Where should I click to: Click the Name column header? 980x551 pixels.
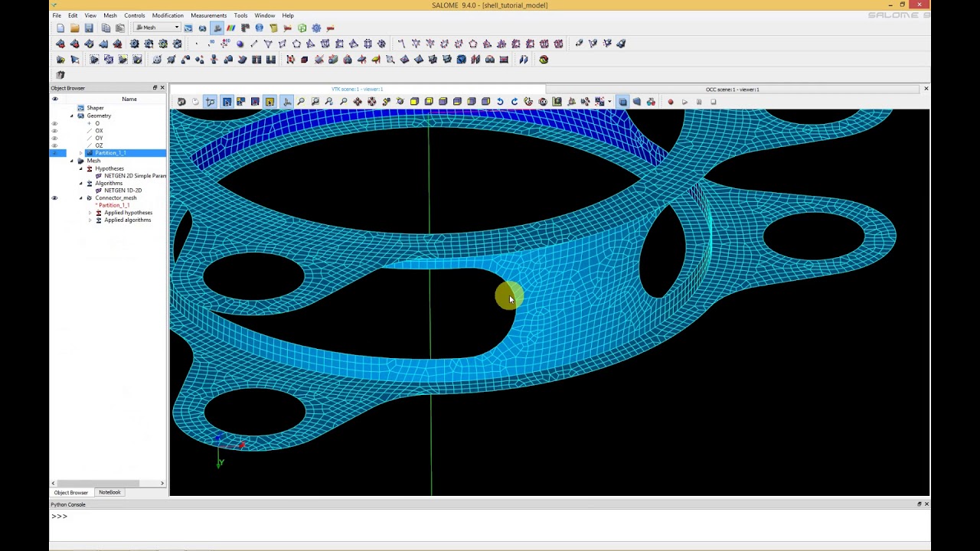coord(129,99)
